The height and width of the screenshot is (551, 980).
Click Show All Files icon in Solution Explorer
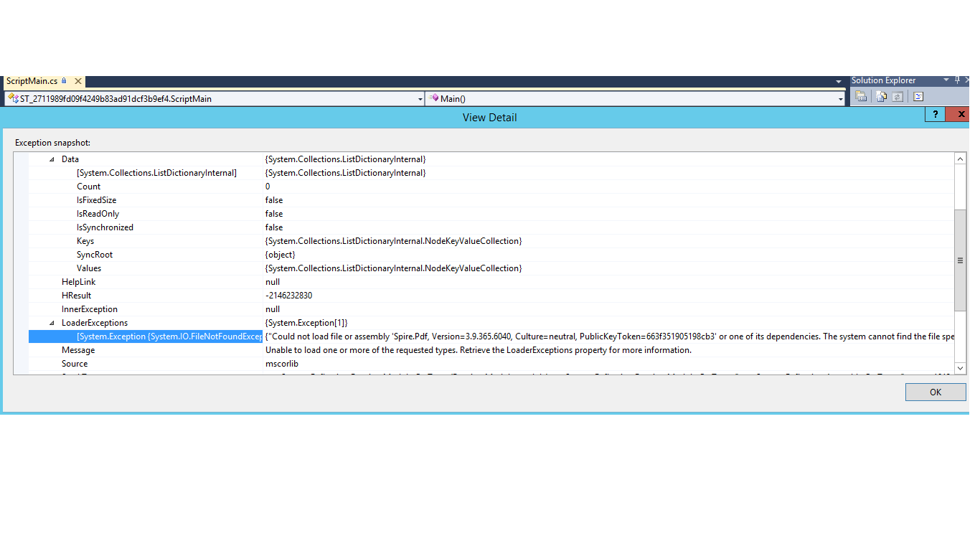coord(882,97)
